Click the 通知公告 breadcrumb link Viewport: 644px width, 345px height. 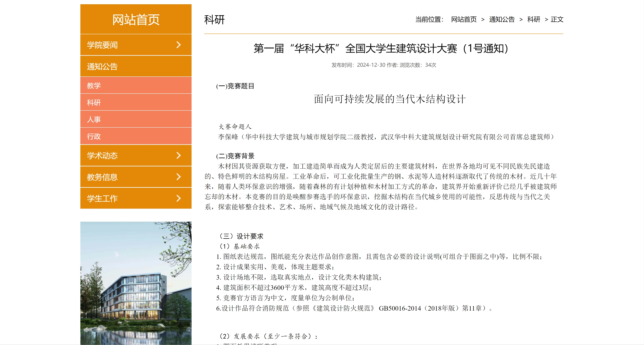[502, 19]
